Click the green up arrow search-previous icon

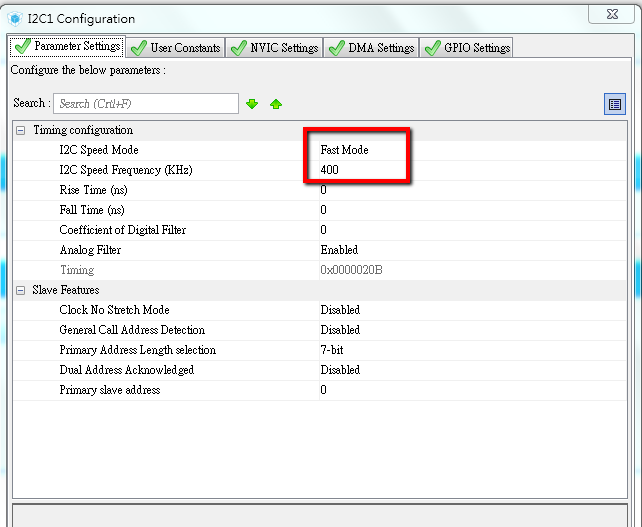coord(276,104)
